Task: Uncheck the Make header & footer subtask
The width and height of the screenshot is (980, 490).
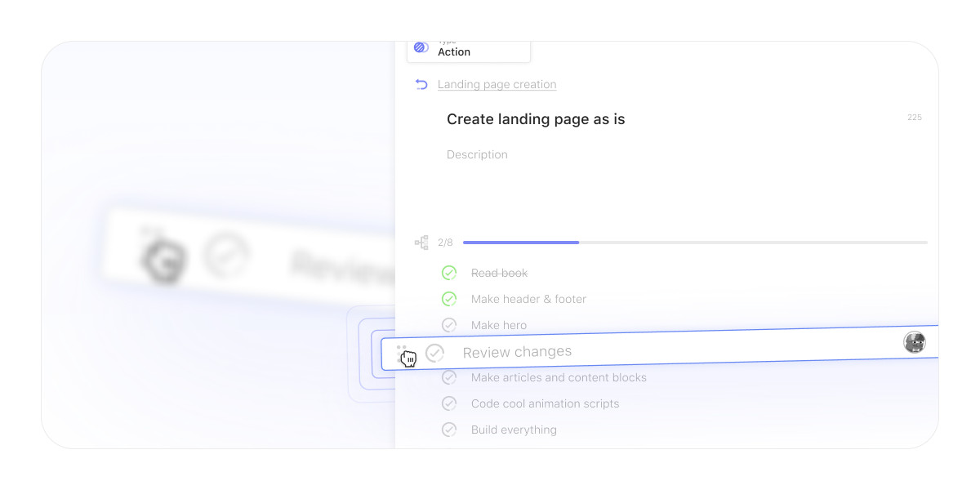Action: (449, 299)
